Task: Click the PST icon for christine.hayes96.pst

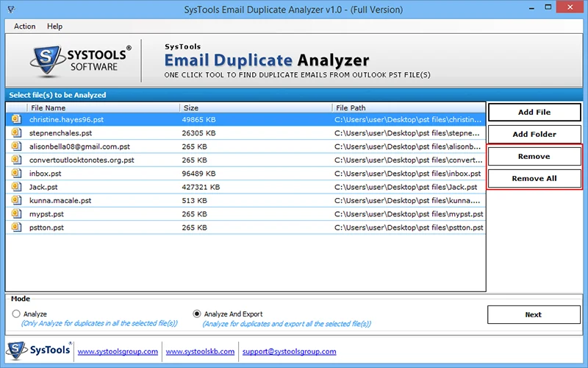Action: [x=16, y=119]
